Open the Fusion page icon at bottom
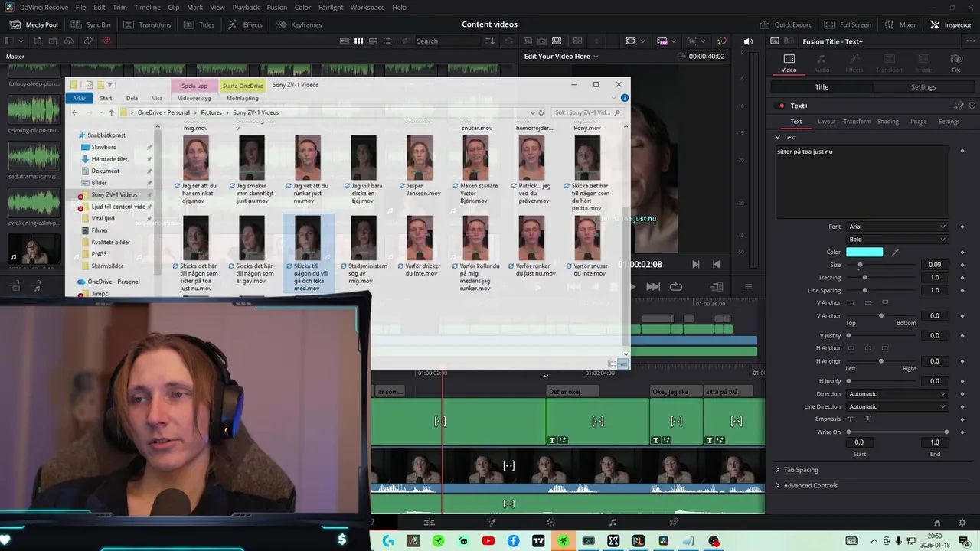The height and width of the screenshot is (551, 980). (x=550, y=523)
